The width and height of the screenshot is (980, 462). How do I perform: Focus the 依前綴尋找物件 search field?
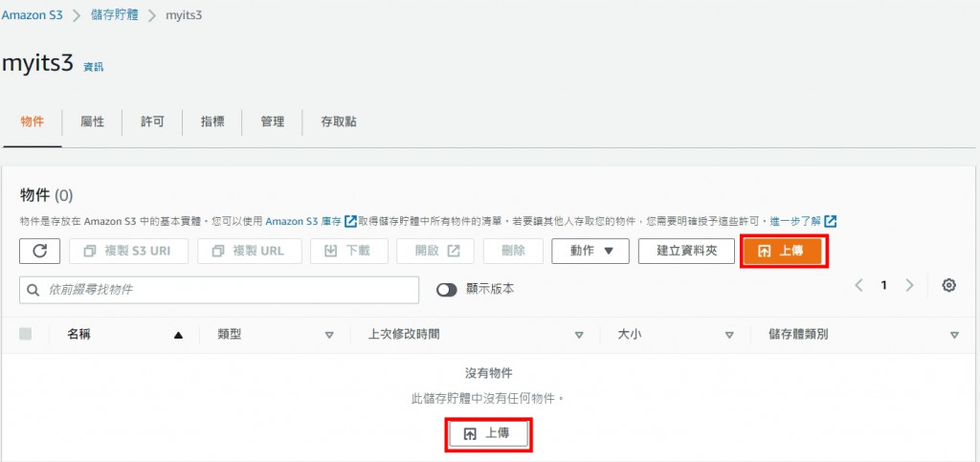point(219,291)
